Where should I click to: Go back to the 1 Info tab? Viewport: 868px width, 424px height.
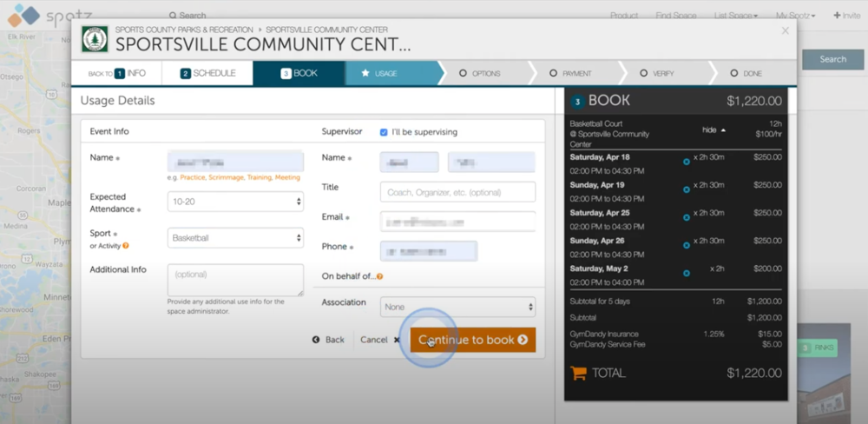click(x=117, y=73)
